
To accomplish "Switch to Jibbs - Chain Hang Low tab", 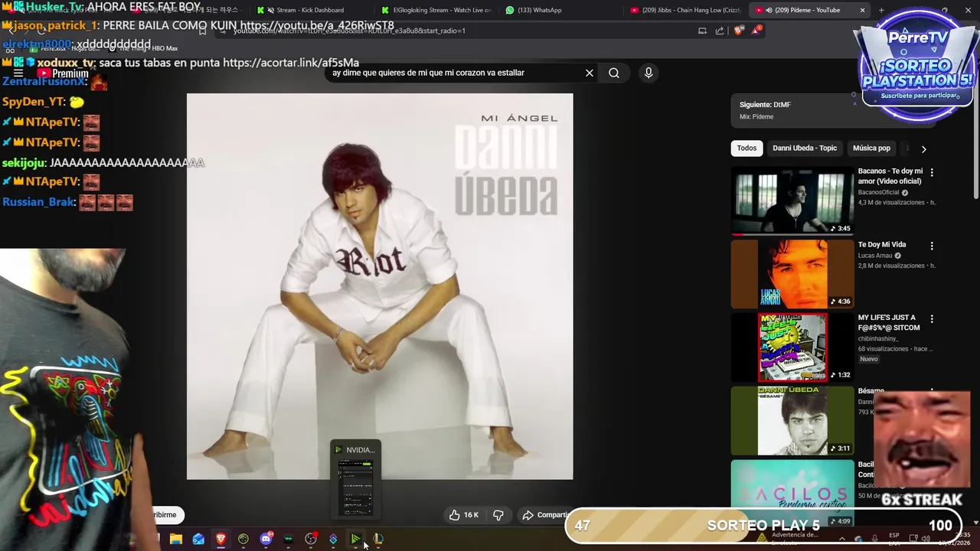I will pos(685,10).
